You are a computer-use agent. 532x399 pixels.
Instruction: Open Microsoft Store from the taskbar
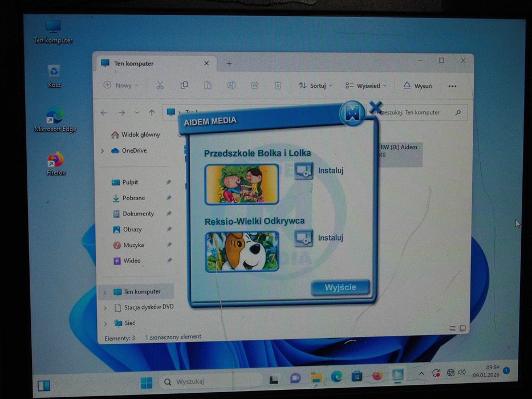(356, 376)
